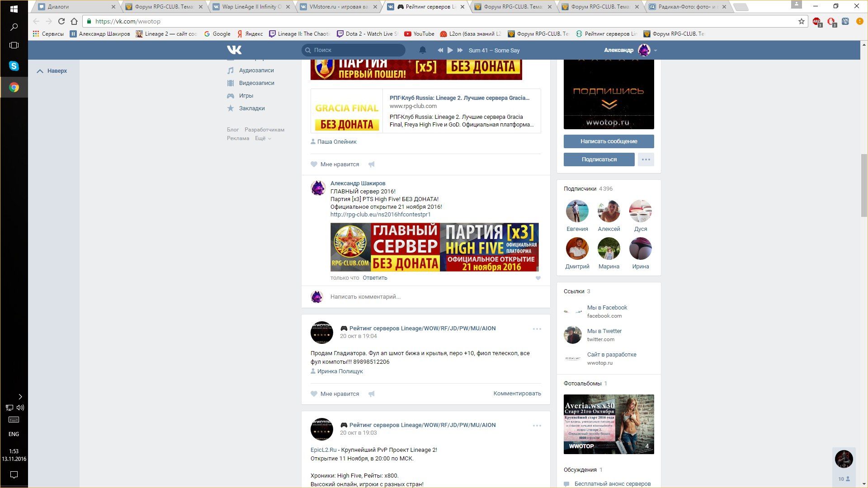Open subscriber Алексей's avatar
868x488 pixels.
[x=609, y=211]
